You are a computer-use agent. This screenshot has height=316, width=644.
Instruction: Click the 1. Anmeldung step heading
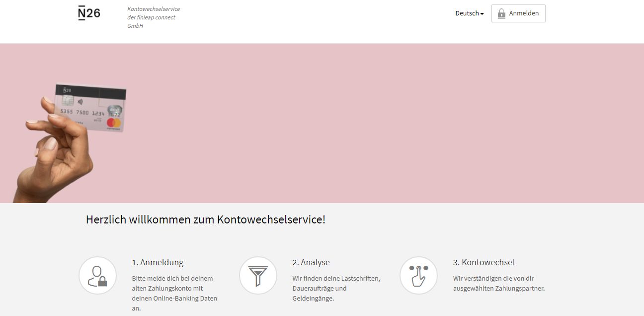point(158,262)
